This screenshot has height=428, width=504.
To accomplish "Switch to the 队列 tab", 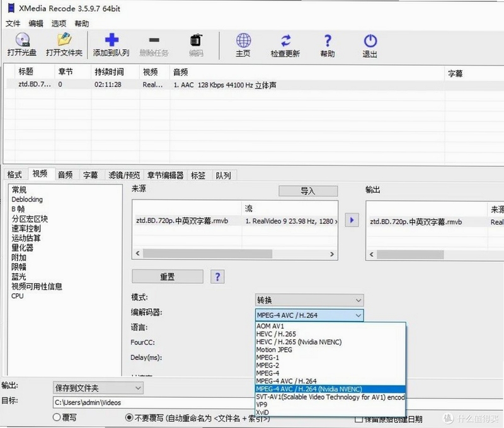I will click(224, 175).
